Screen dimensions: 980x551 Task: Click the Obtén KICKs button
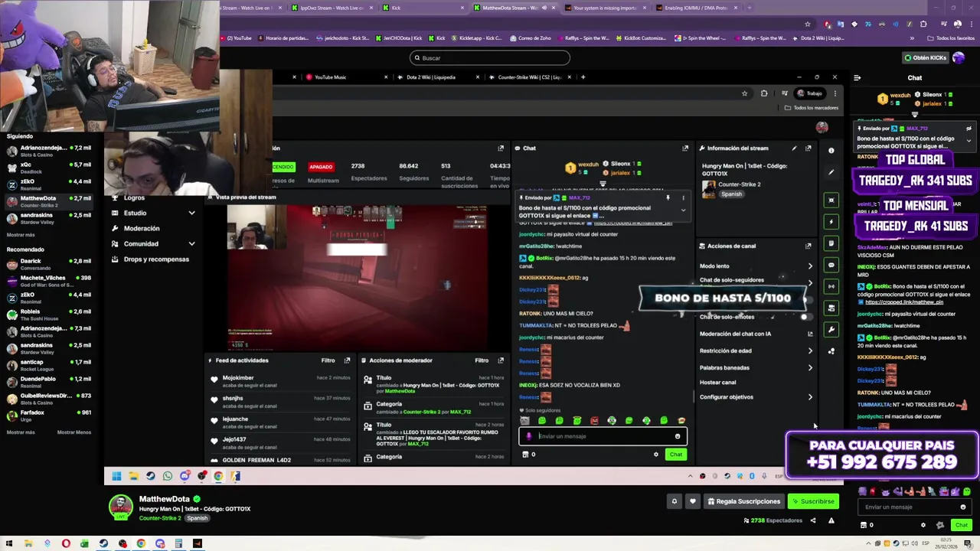(925, 57)
